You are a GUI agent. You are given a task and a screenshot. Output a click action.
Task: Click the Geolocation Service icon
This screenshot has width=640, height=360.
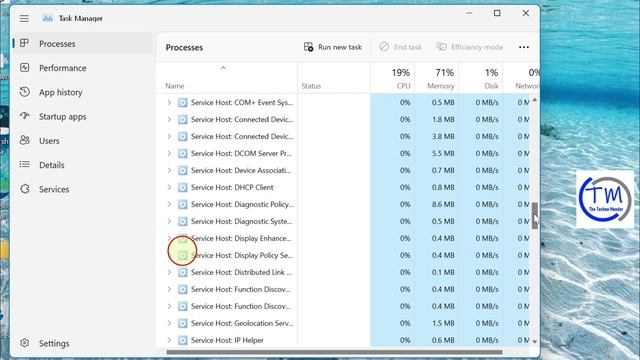[x=182, y=323]
